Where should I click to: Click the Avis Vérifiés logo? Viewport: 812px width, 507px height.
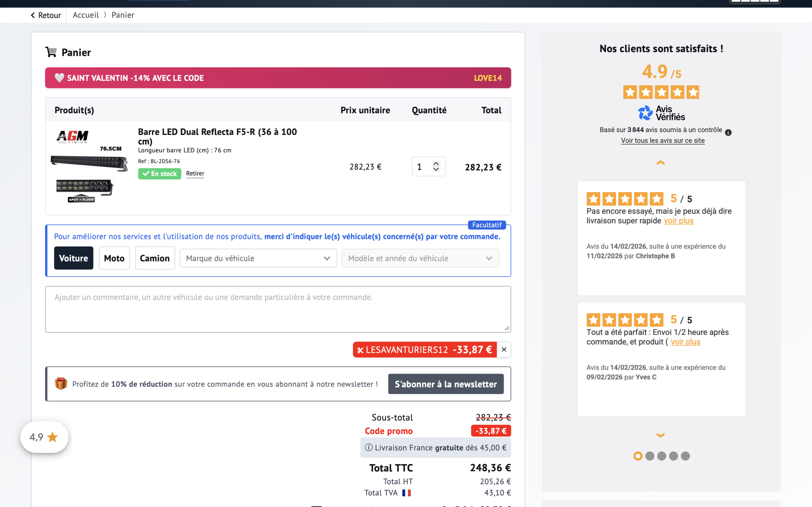coord(661,113)
